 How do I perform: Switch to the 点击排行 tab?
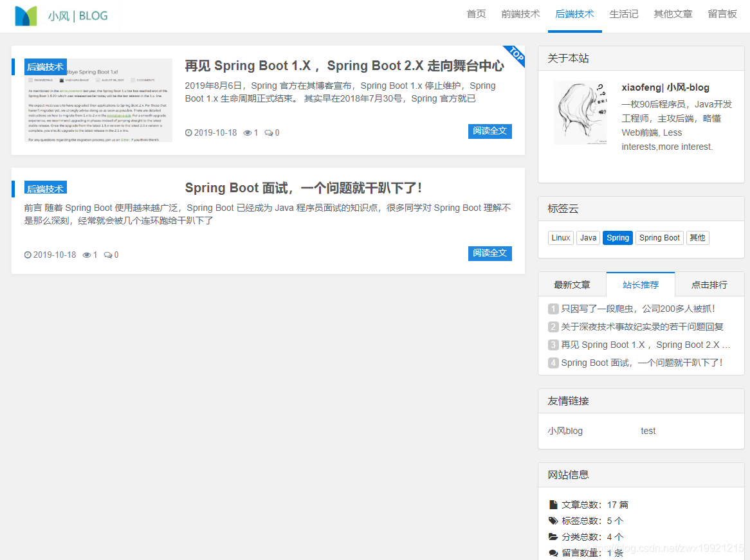coord(709,284)
